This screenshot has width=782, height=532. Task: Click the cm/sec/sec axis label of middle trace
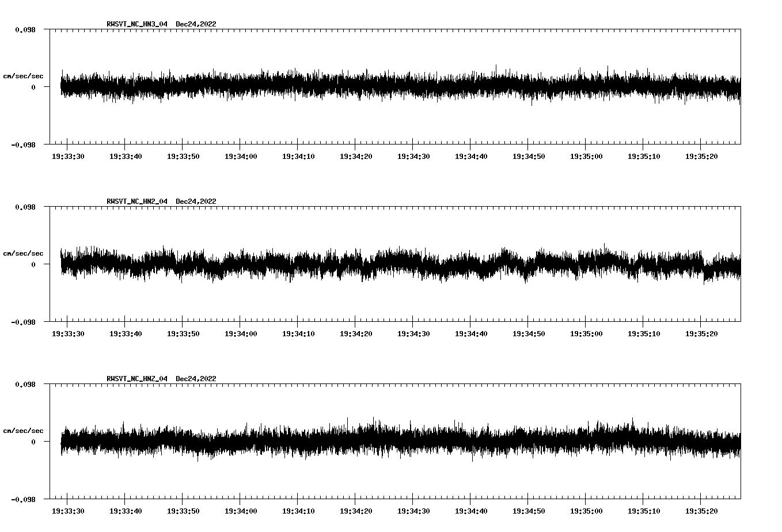(x=23, y=253)
